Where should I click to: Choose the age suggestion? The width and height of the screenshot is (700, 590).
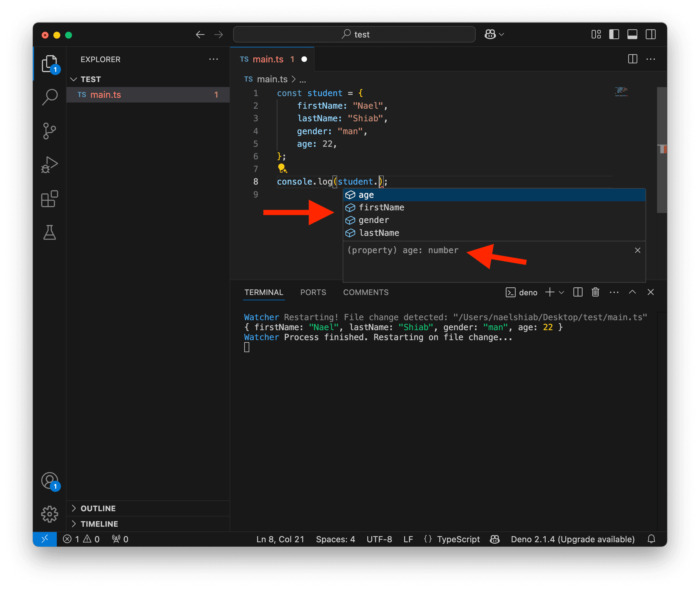(494, 195)
